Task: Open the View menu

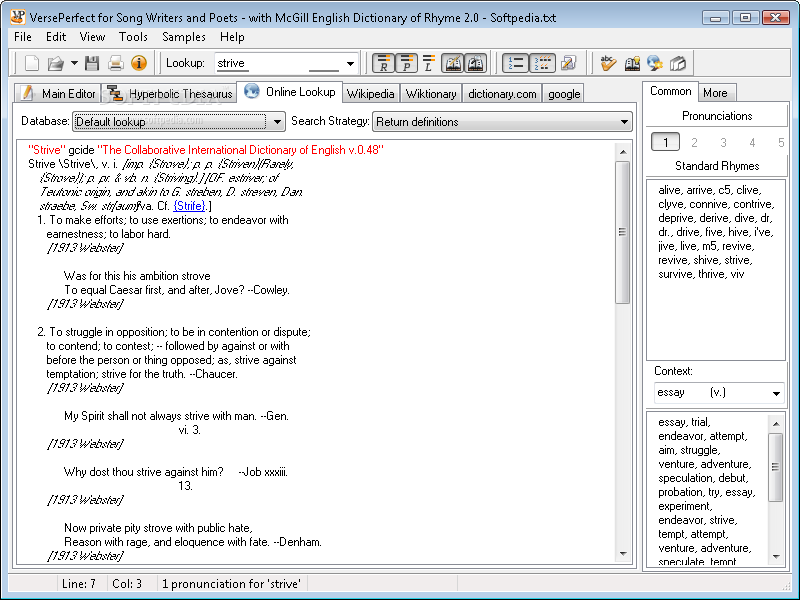Action: pyautogui.click(x=92, y=37)
